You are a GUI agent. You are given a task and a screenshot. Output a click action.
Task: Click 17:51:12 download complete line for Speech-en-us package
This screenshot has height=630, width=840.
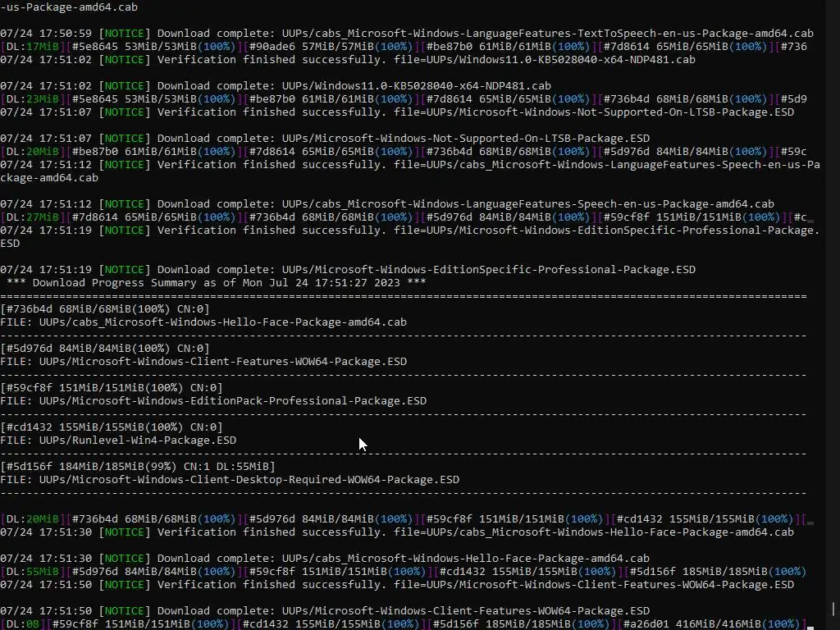(387, 203)
